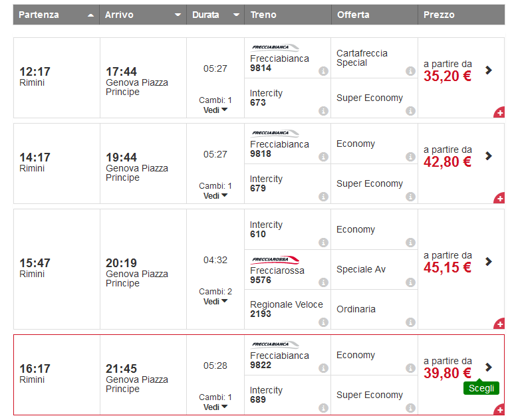Click the Prezzo column header

coord(461,15)
